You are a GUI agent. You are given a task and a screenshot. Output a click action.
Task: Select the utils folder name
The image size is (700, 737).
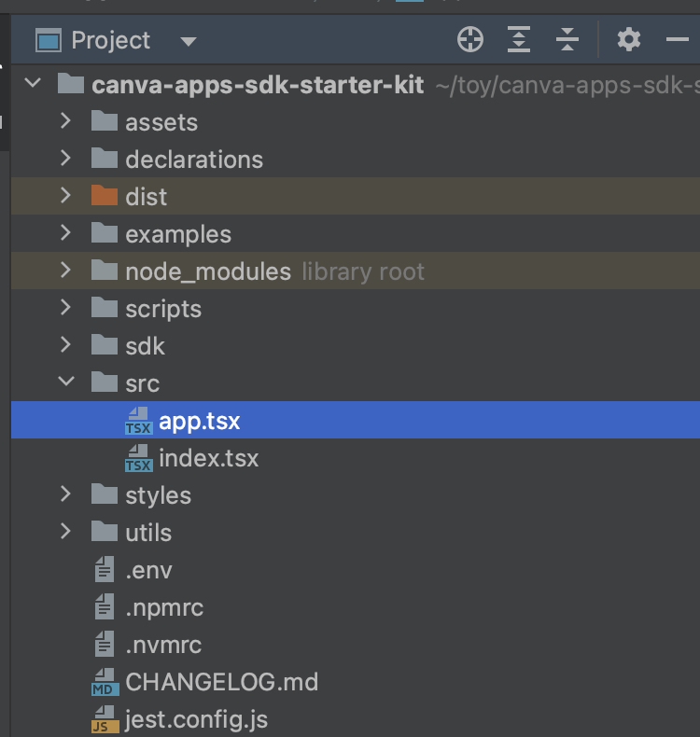click(148, 533)
